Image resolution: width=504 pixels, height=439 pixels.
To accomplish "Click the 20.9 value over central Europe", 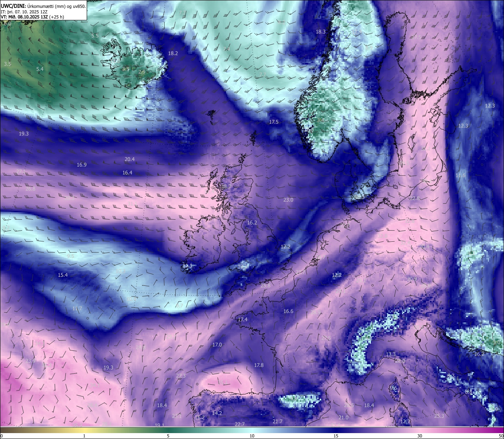I will pyautogui.click(x=412, y=279).
